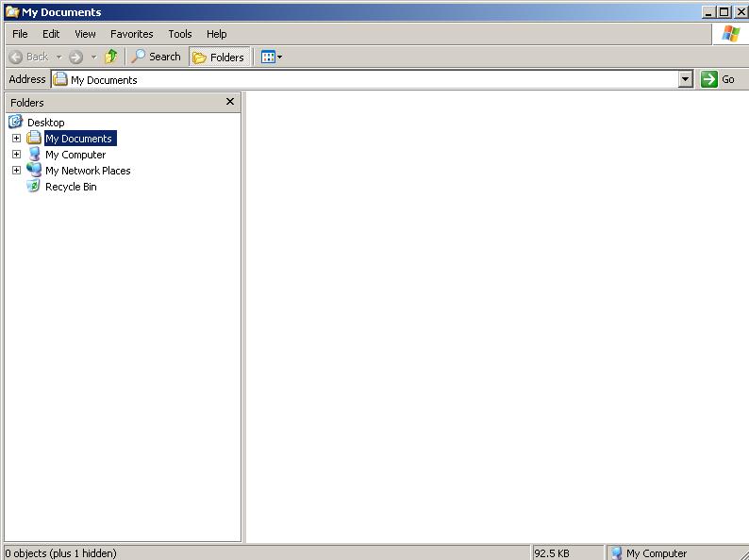Click the Forward arrow button
The image size is (749, 560).
(x=76, y=58)
